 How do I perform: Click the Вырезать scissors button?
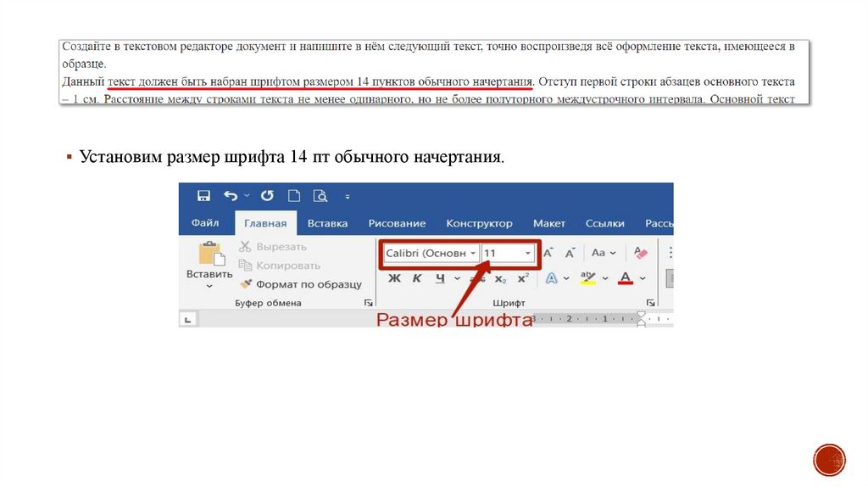point(272,247)
